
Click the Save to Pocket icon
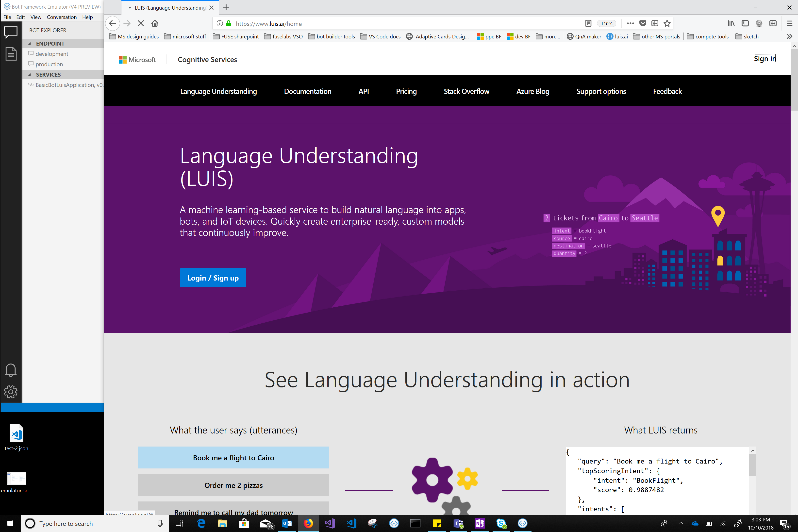pyautogui.click(x=643, y=23)
